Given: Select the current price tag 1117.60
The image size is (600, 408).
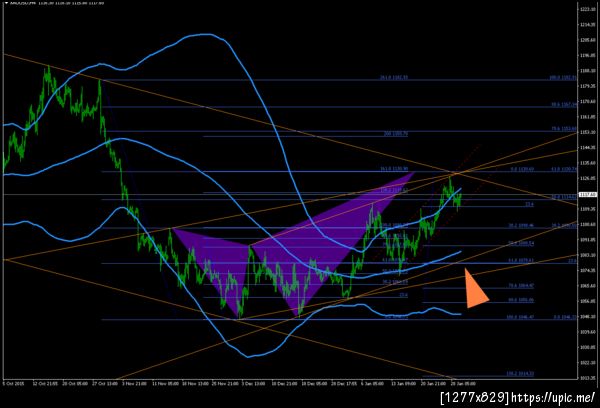Looking at the screenshot, I should [x=588, y=194].
